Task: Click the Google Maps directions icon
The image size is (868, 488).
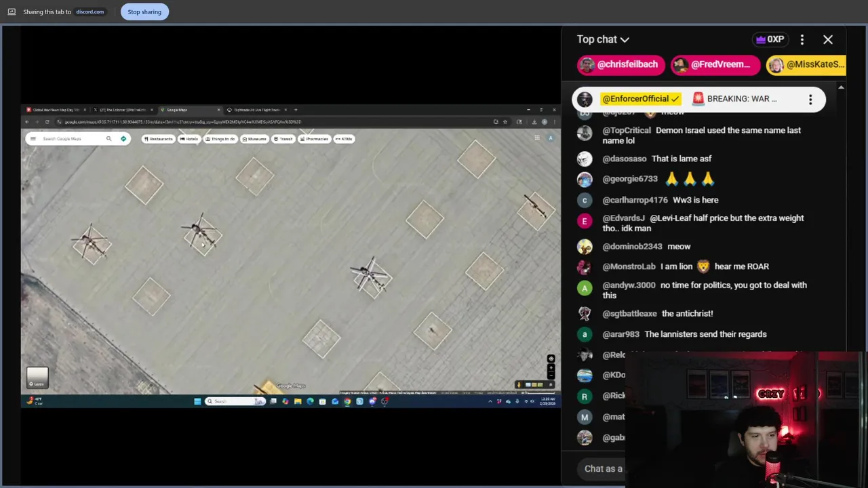Action: 123,139
